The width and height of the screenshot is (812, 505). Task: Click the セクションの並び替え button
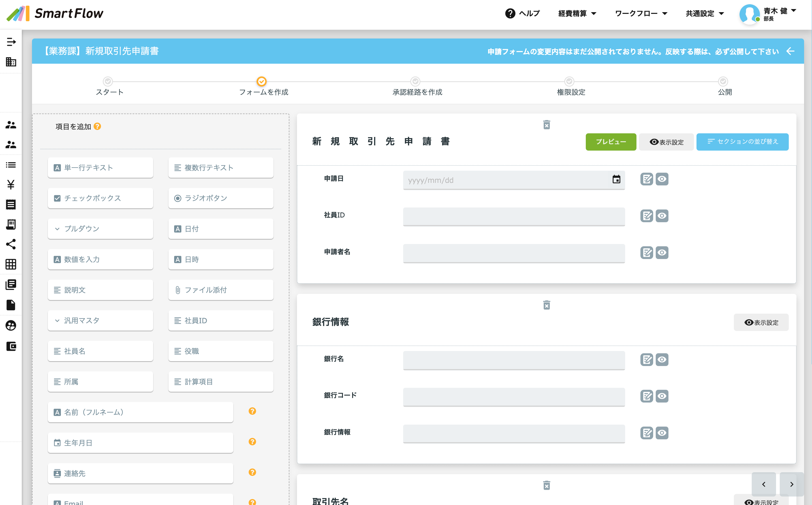[x=742, y=142]
